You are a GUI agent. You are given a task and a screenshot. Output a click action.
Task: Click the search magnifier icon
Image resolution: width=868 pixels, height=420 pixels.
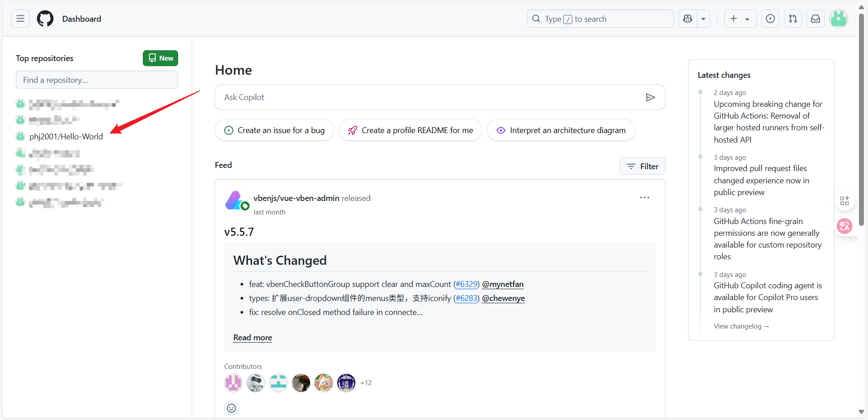click(x=536, y=19)
